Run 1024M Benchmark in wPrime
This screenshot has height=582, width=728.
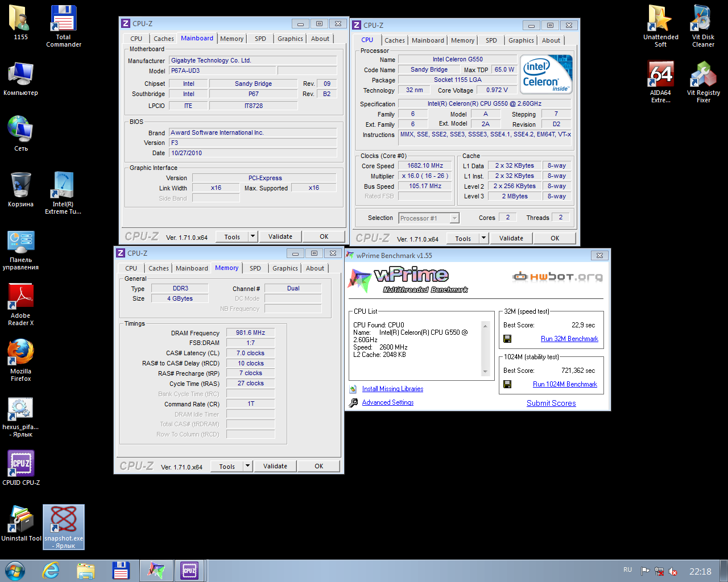tap(565, 384)
